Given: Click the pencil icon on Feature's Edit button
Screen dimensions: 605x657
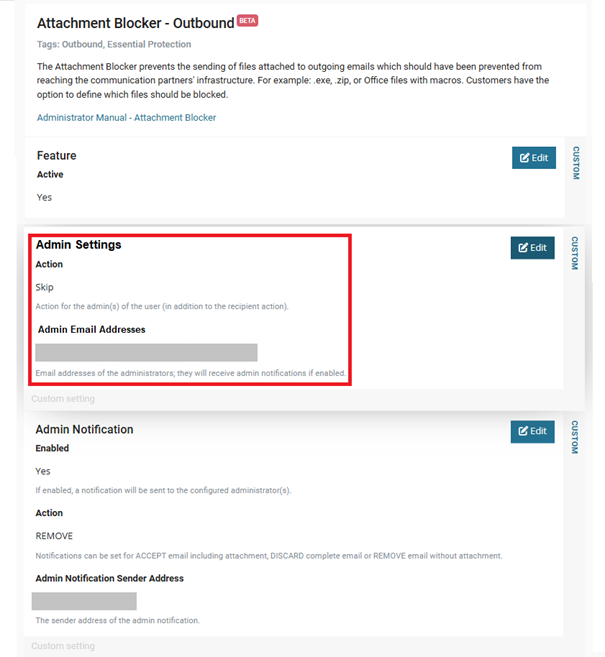Looking at the screenshot, I should [x=524, y=158].
